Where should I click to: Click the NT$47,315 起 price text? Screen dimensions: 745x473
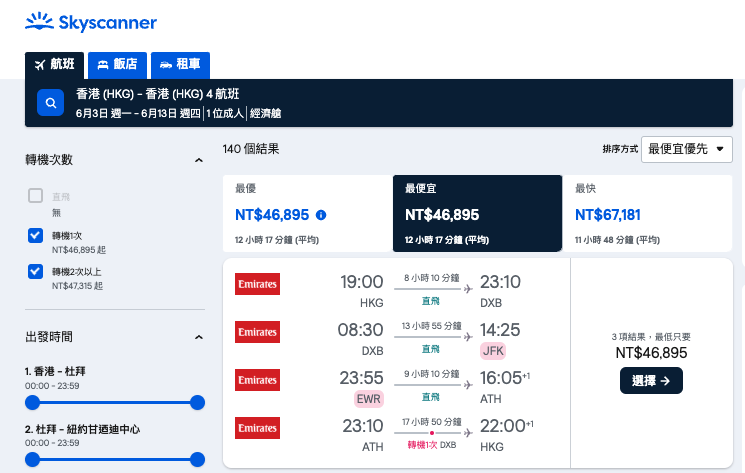coord(77,286)
